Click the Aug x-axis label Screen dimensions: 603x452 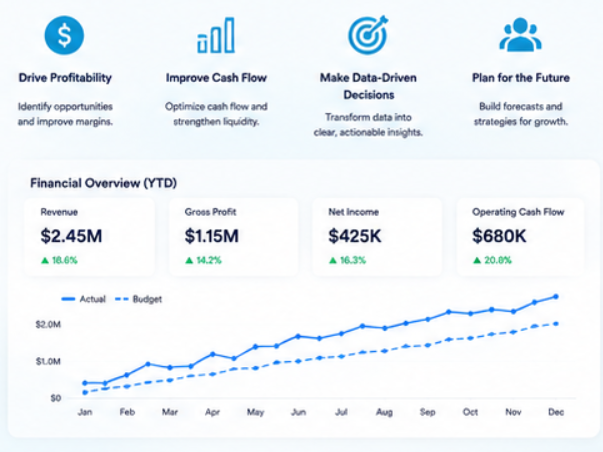[x=384, y=412]
